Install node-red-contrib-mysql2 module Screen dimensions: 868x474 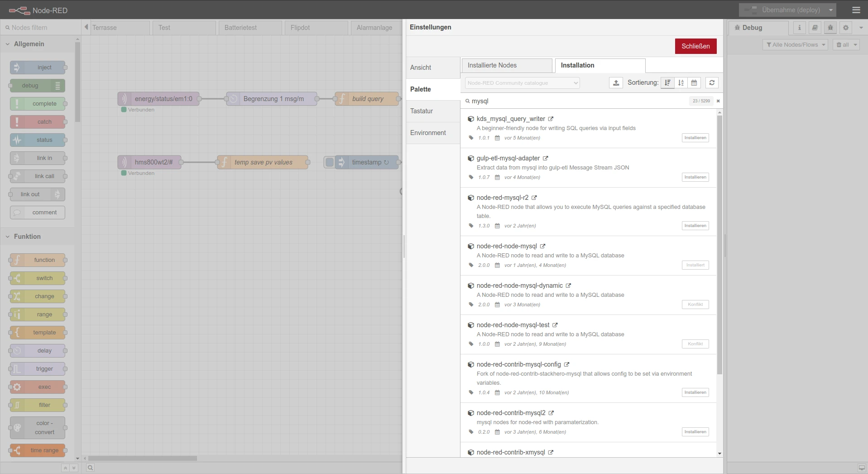[695, 432]
